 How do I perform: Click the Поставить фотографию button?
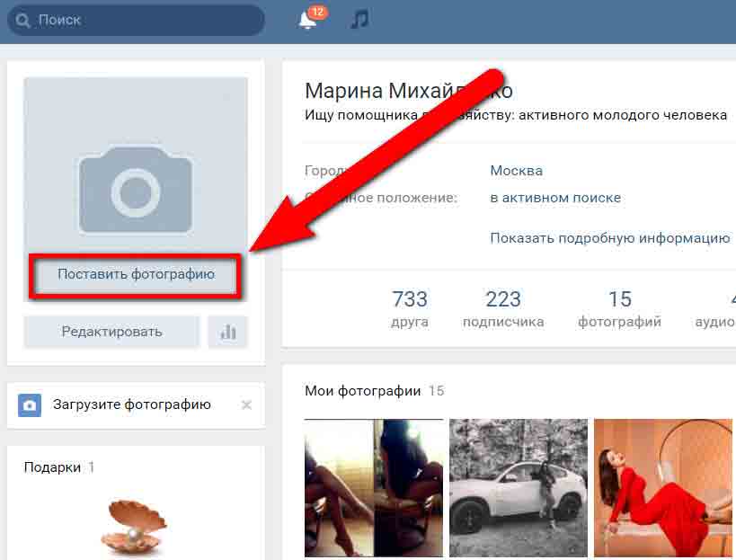pos(136,274)
